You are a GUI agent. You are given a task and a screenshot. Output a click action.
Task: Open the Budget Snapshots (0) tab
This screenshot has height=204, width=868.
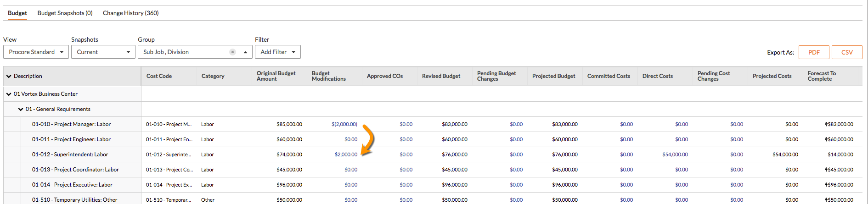pyautogui.click(x=65, y=13)
